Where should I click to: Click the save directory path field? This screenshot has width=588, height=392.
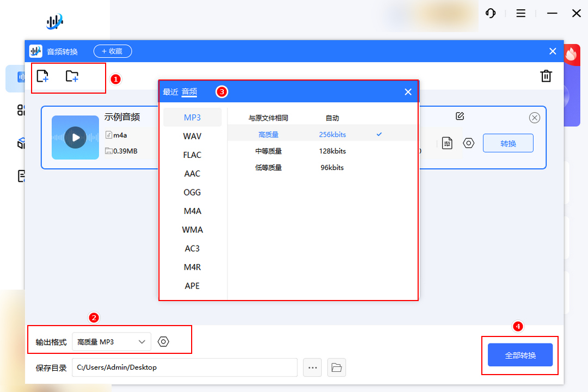185,367
